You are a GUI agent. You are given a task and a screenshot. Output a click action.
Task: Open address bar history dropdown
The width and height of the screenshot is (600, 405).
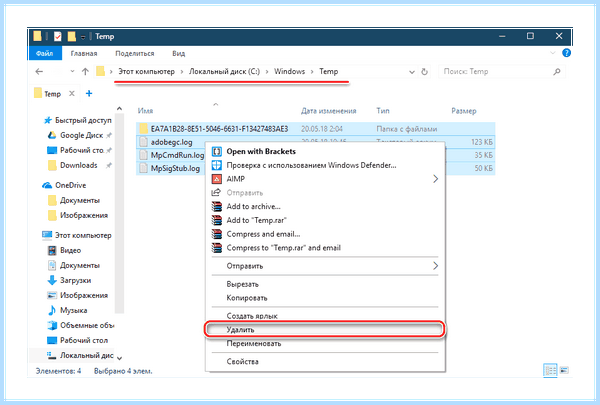(x=412, y=72)
